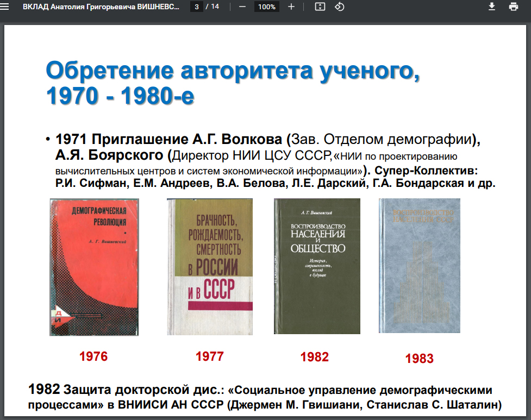Download the PDF file
Image resolution: width=531 pixels, height=420 pixels.
click(x=492, y=7)
